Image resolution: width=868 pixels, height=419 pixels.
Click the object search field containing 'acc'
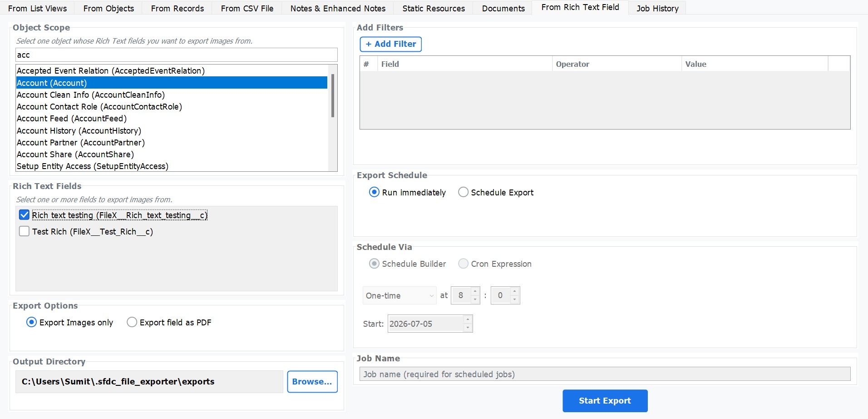tap(177, 55)
